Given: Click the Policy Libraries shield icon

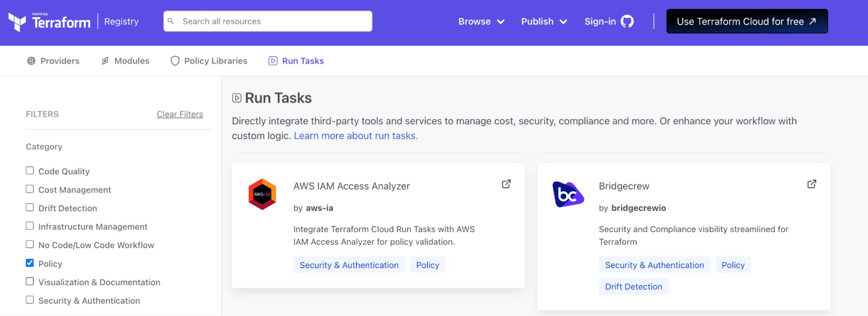Looking at the screenshot, I should point(175,61).
